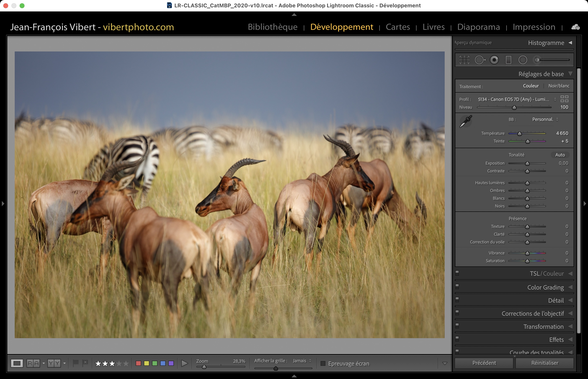Click the cloud sync status icon

(575, 27)
